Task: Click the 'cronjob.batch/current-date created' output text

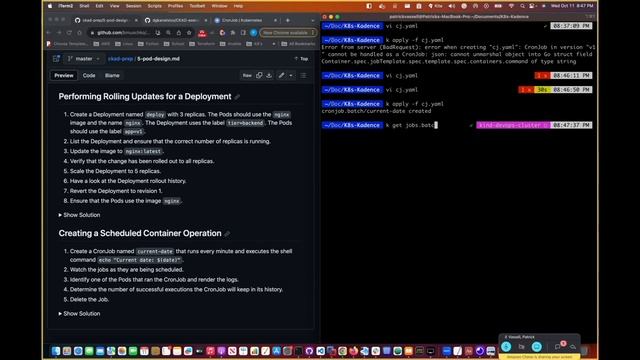Action: 376,111
